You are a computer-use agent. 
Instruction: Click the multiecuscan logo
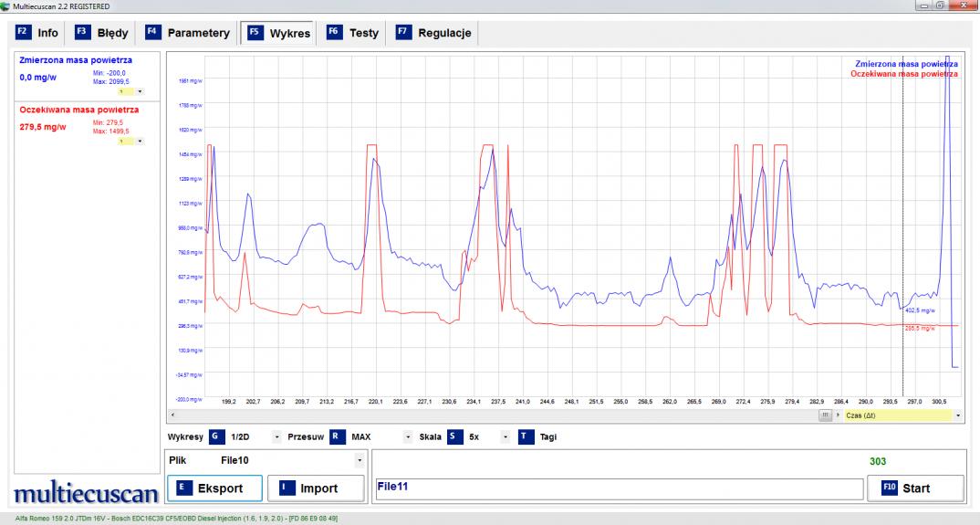pyautogui.click(x=85, y=493)
